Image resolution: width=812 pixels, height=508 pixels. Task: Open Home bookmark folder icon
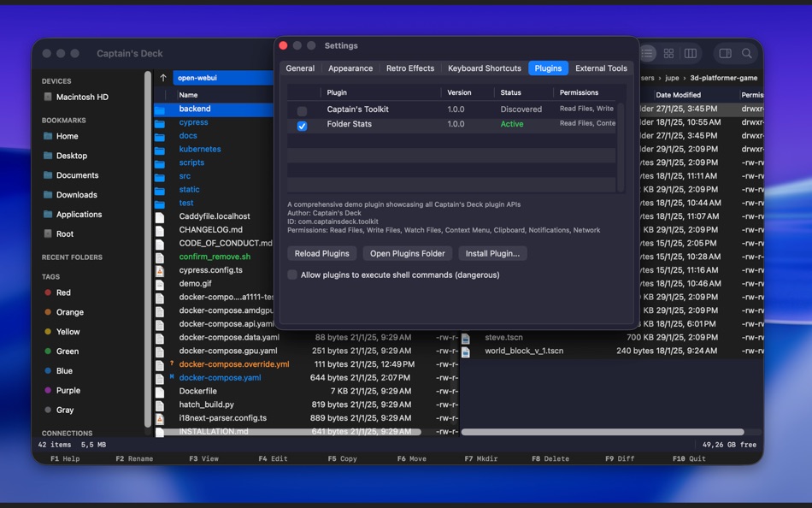coord(48,136)
